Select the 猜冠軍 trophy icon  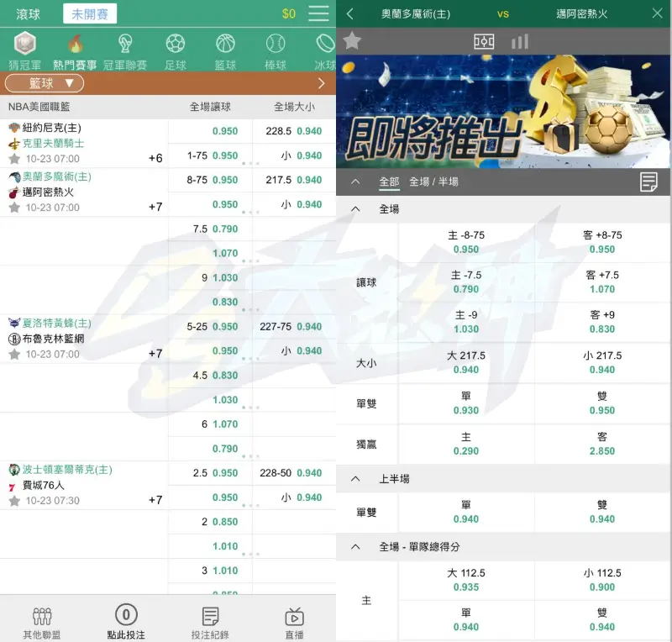[x=25, y=44]
